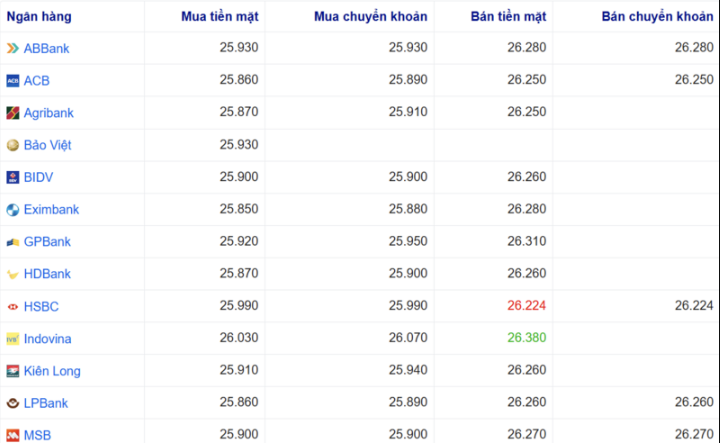Click the ABBank logo icon
The image size is (720, 443).
coord(13,48)
